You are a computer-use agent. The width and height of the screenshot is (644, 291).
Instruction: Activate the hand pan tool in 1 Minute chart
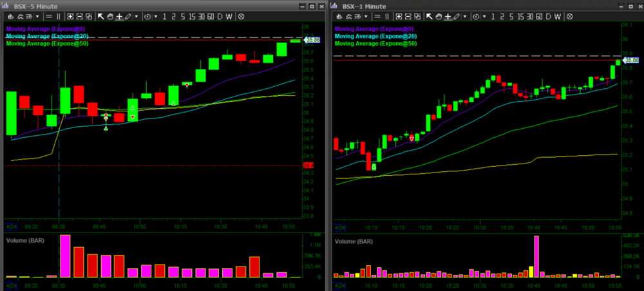(x=440, y=16)
